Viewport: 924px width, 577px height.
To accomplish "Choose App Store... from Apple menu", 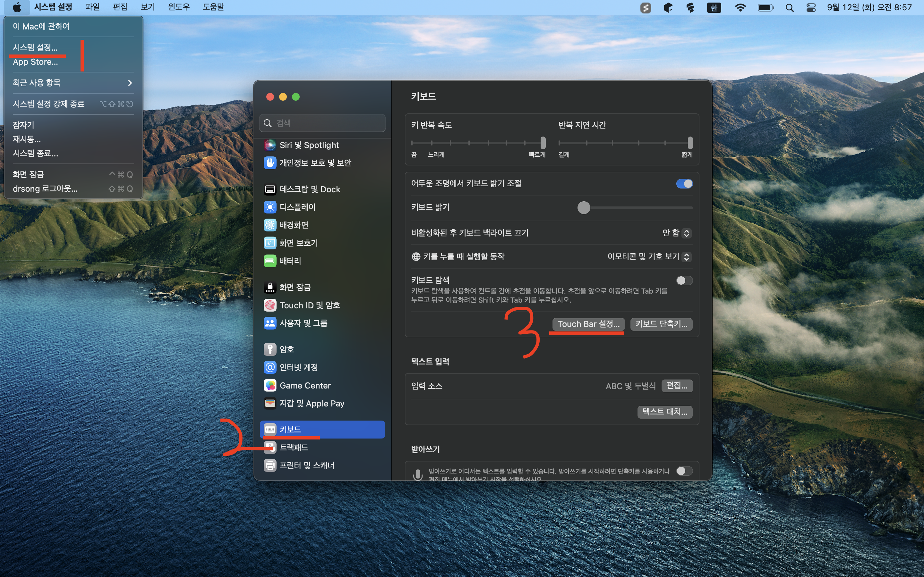I will click(x=36, y=62).
